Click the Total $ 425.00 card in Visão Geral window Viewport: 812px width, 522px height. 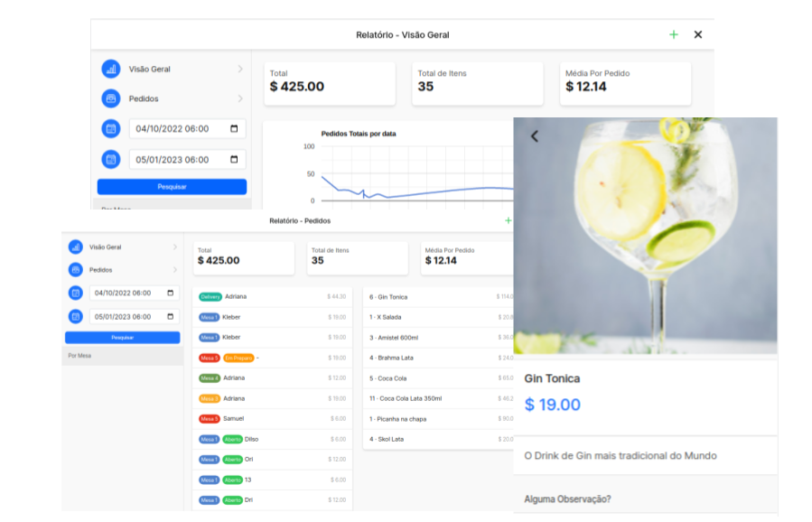tap(330, 84)
